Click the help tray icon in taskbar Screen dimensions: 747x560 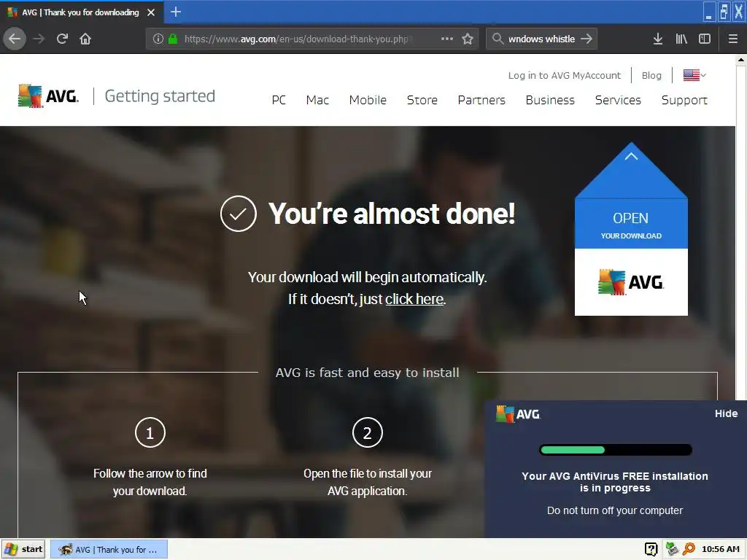coord(651,549)
